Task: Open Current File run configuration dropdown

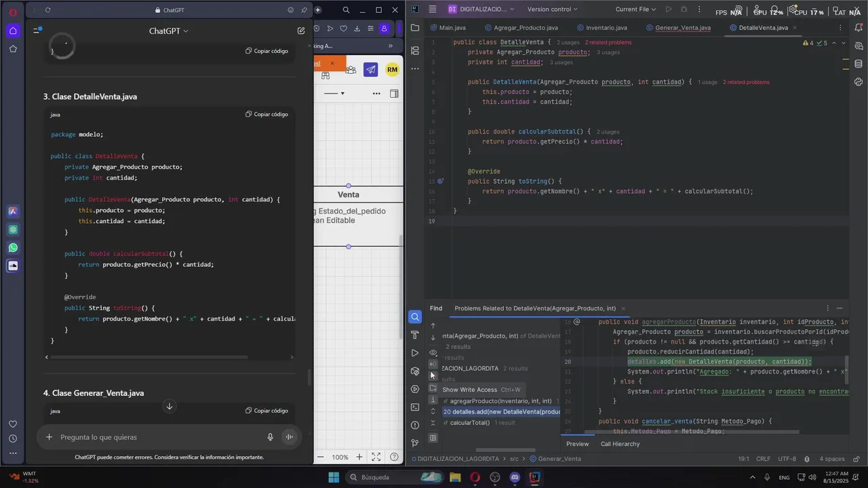Action: (x=636, y=9)
